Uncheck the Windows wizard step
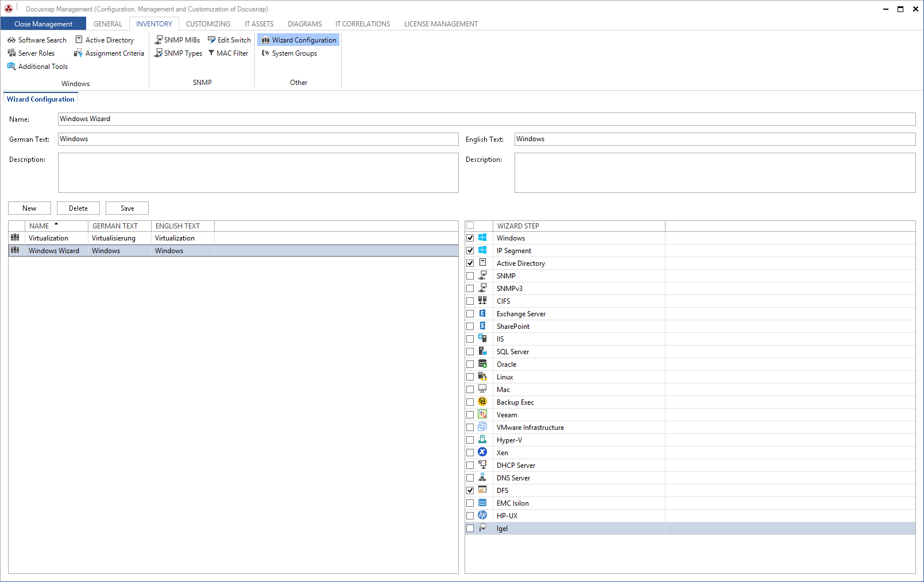This screenshot has height=582, width=924. (470, 238)
